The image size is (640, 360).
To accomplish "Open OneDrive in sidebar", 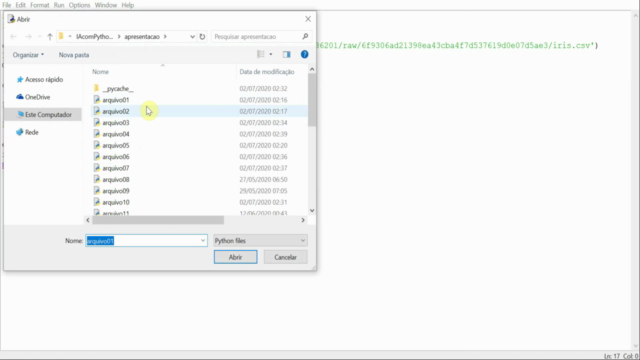I will tap(33, 97).
